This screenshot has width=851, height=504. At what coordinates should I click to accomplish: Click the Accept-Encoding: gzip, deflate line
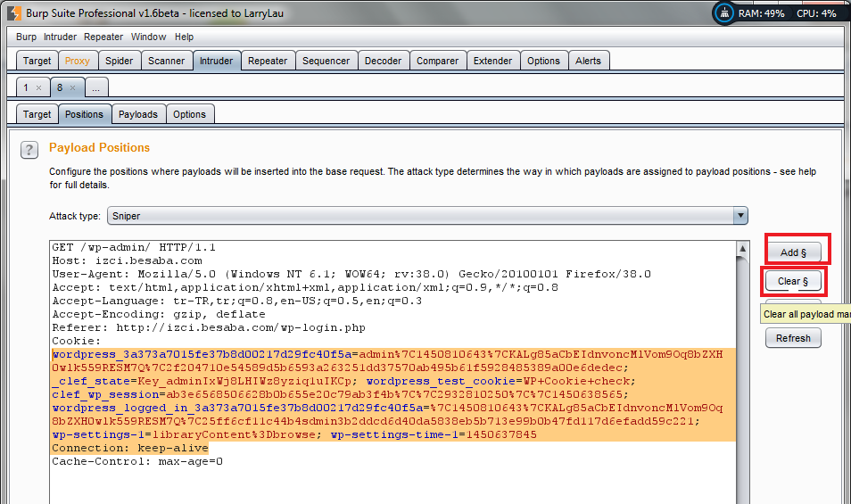(159, 314)
